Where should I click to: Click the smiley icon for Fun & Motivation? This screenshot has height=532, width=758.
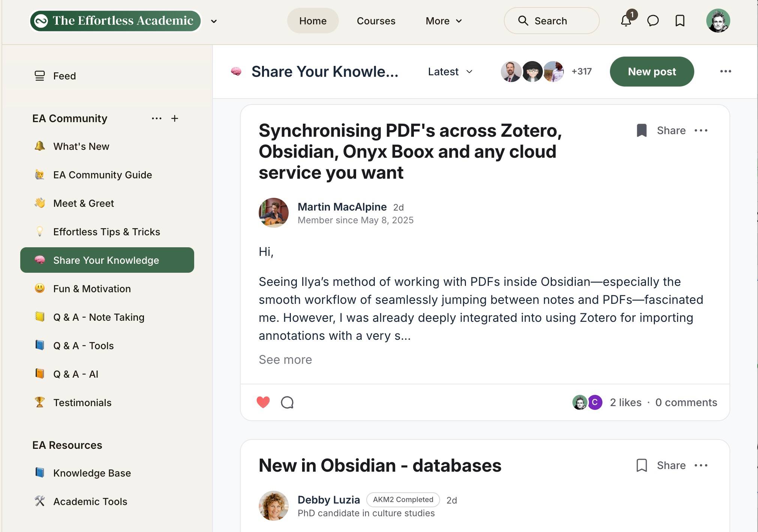pos(40,288)
